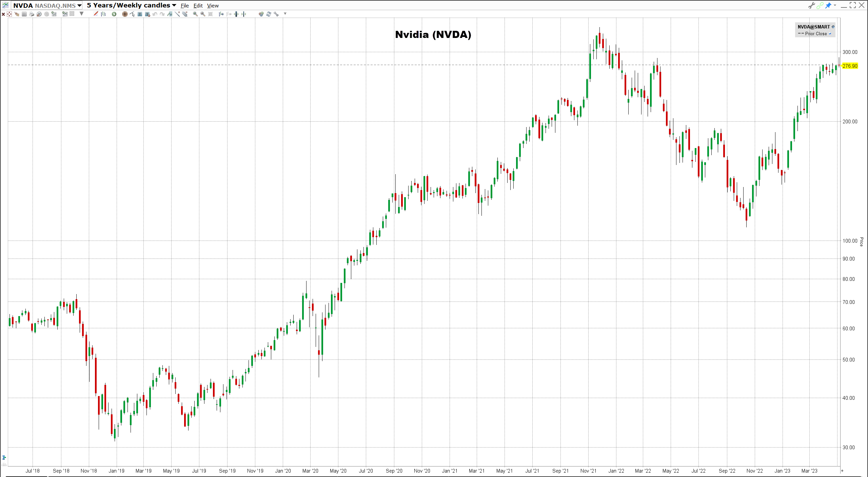
Task: Click the undo arrow icon
Action: coord(155,14)
